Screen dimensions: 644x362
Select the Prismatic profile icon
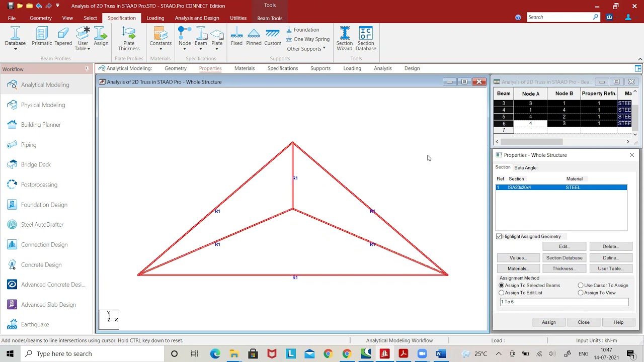point(42,37)
